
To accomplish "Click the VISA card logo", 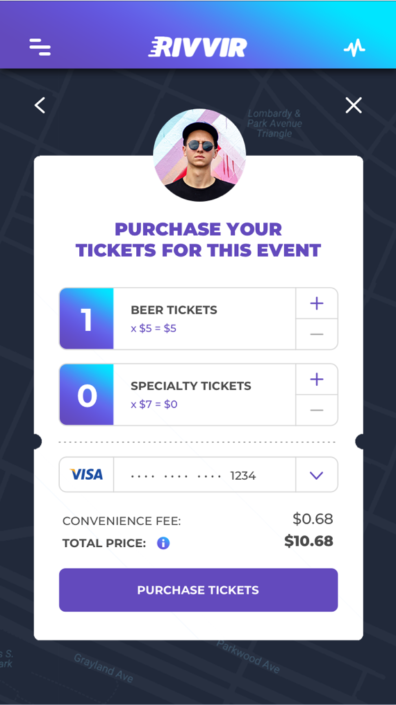I will (x=86, y=475).
